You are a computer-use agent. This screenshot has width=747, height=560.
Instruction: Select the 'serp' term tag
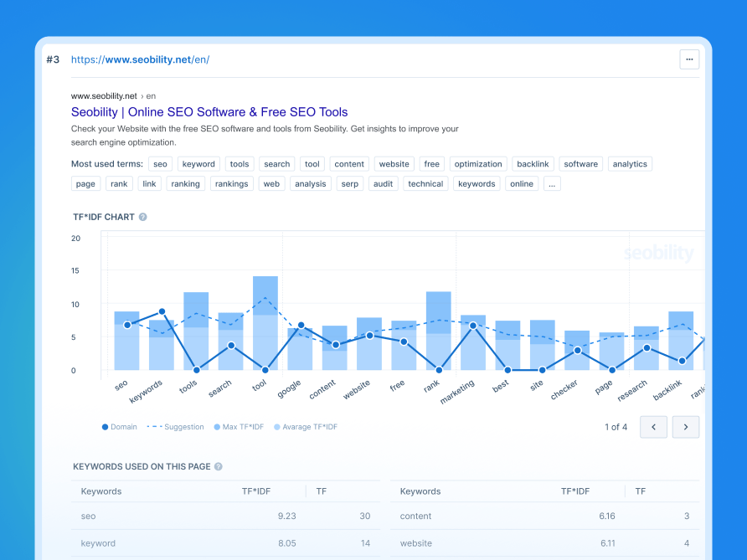tap(349, 184)
